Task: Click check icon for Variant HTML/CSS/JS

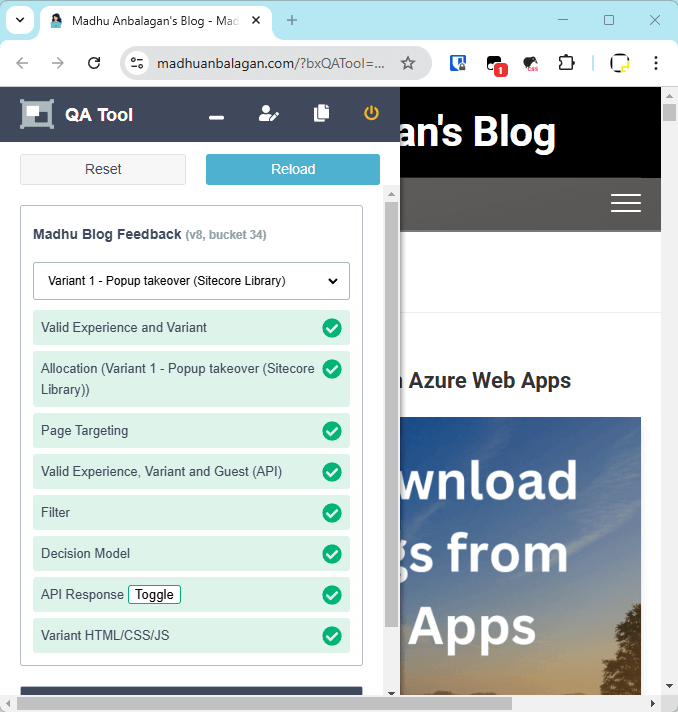Action: pos(332,636)
